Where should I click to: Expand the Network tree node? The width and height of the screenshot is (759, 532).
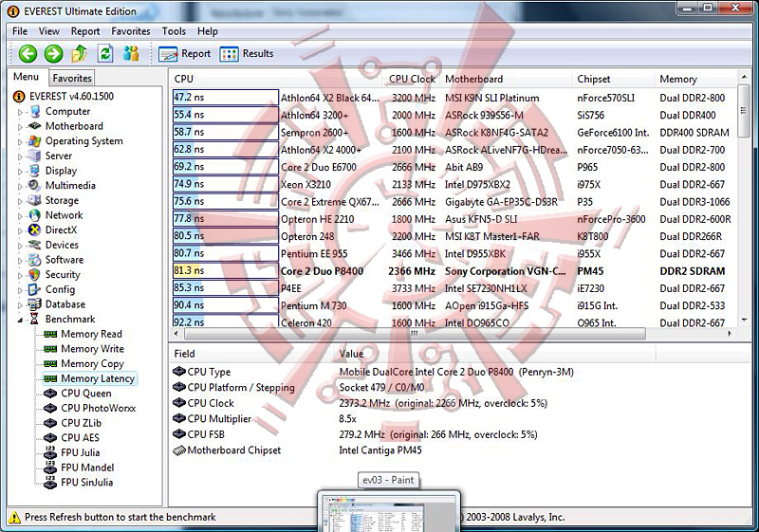coord(20,216)
